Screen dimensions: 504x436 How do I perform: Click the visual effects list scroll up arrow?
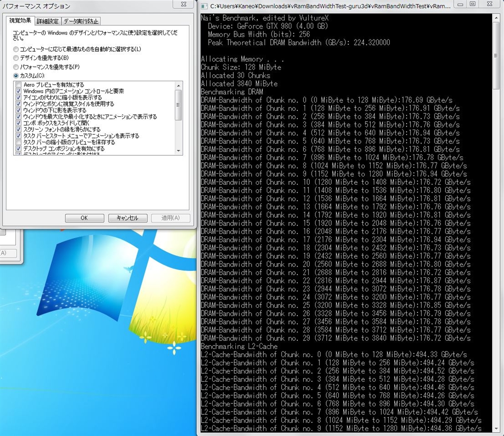[179, 86]
